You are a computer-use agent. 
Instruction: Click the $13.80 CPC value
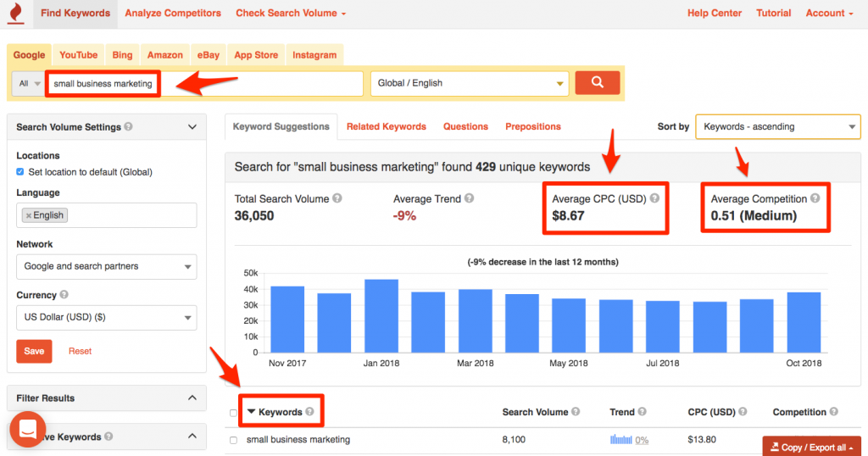pyautogui.click(x=702, y=439)
